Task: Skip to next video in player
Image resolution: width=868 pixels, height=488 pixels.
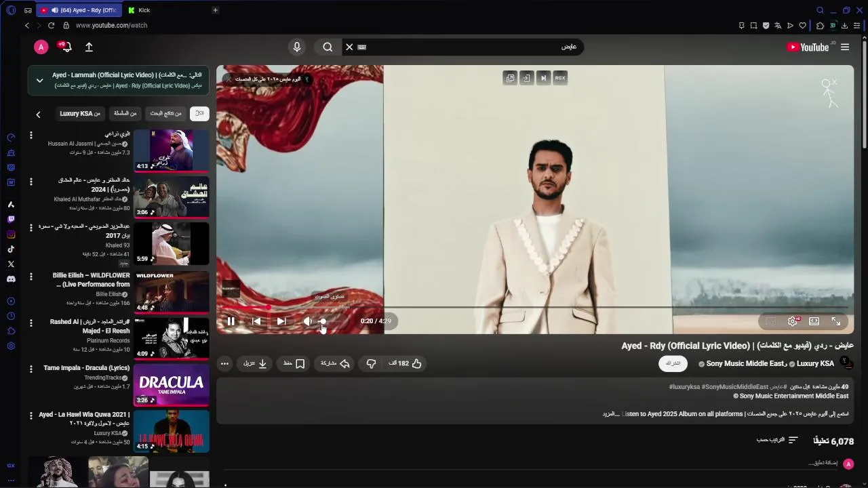Action: click(281, 321)
